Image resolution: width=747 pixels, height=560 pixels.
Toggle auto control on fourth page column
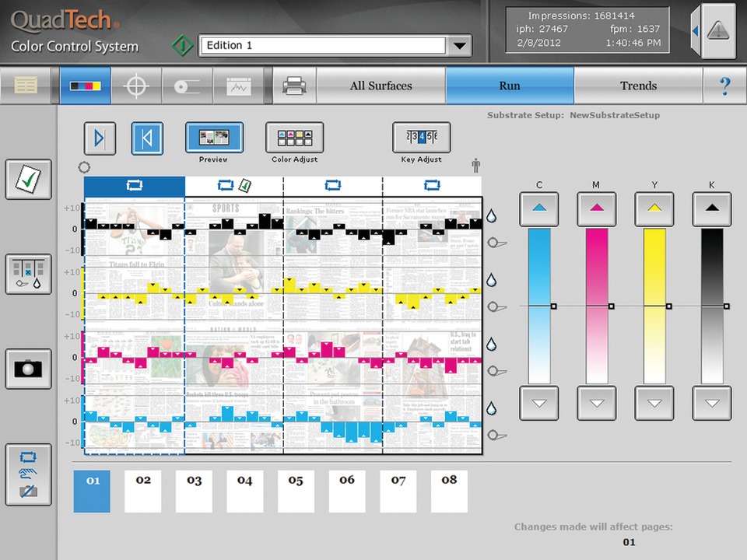[432, 186]
